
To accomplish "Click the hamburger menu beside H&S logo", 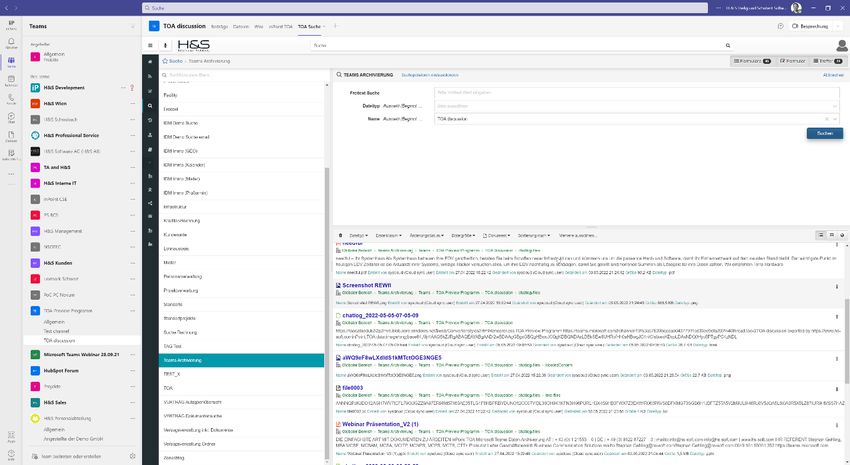I will [x=150, y=46].
